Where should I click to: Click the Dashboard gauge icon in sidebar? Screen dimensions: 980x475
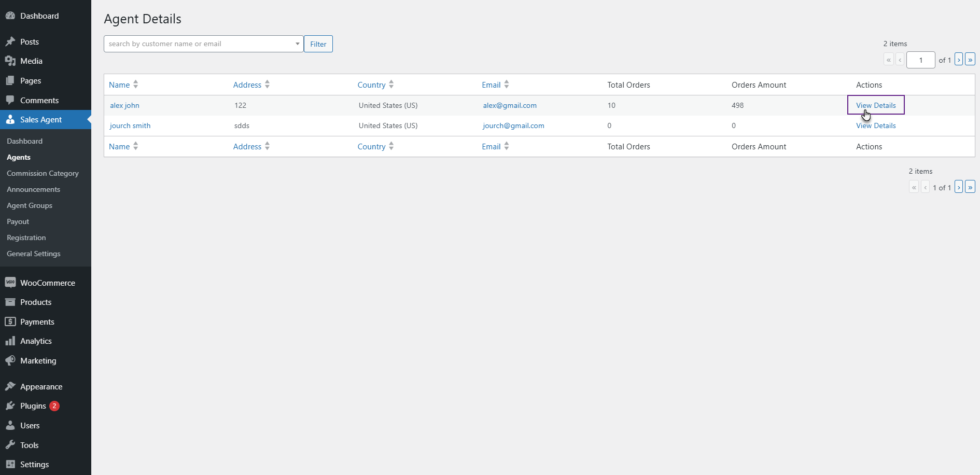click(10, 16)
